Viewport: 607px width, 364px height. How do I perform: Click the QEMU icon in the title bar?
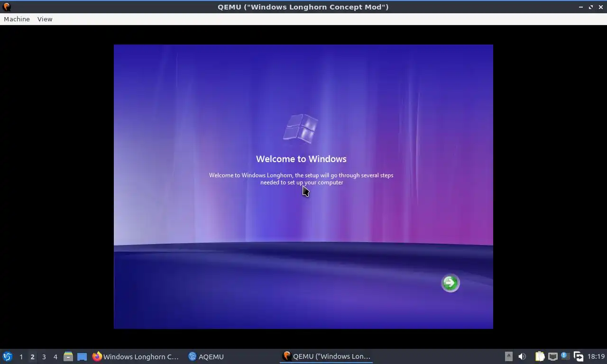pos(7,7)
